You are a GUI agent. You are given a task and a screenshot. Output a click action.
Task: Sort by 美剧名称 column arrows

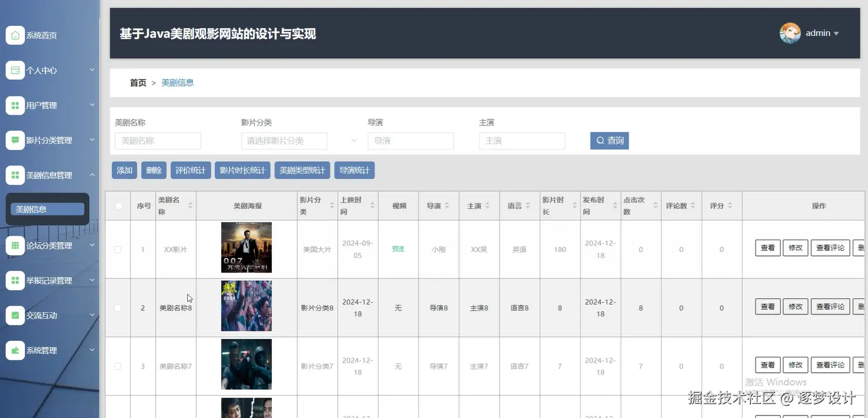(190, 205)
